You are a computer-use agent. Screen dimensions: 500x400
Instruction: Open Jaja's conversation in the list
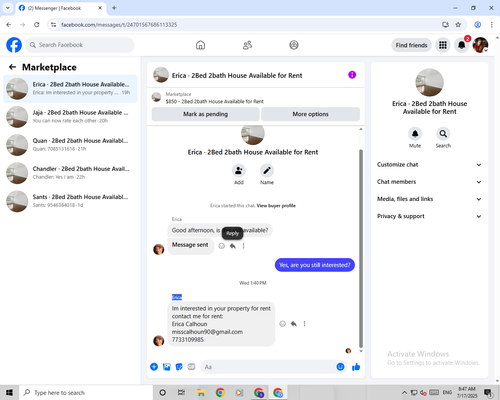click(x=70, y=117)
